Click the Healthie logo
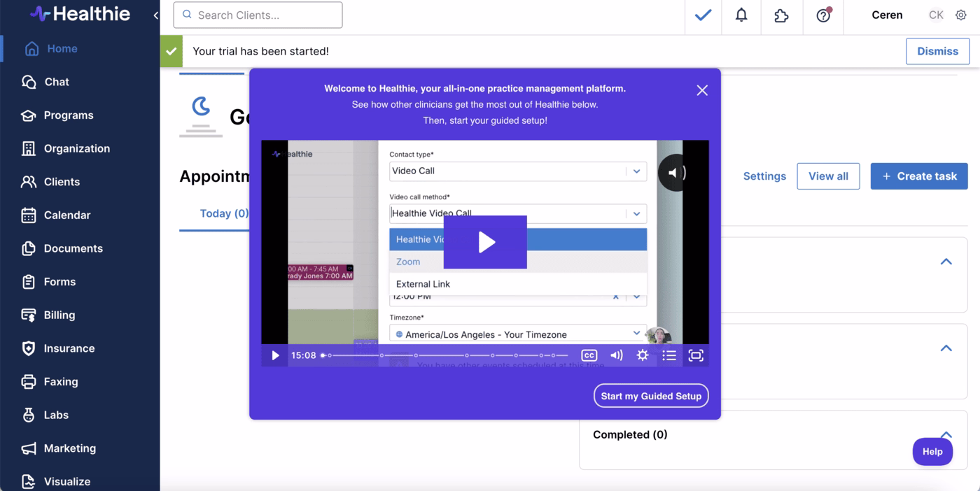The height and width of the screenshot is (491, 980). point(80,13)
